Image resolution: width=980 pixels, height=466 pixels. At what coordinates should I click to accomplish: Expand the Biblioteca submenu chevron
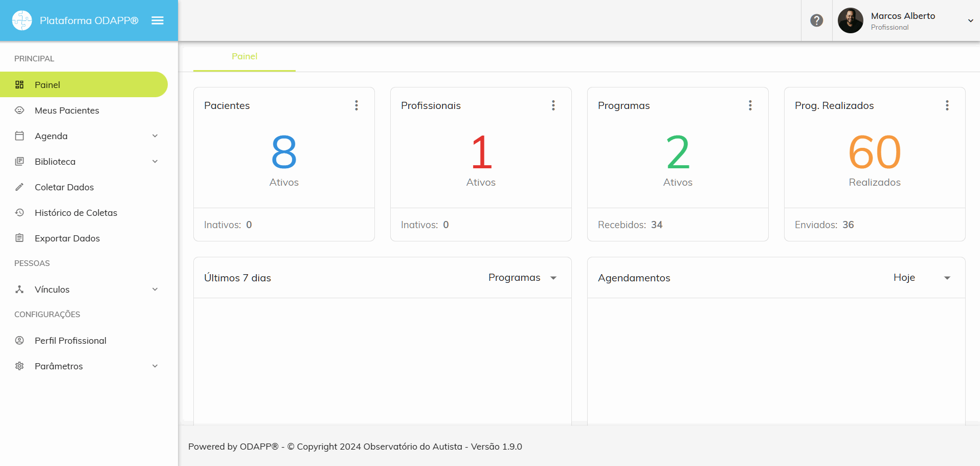tap(155, 161)
